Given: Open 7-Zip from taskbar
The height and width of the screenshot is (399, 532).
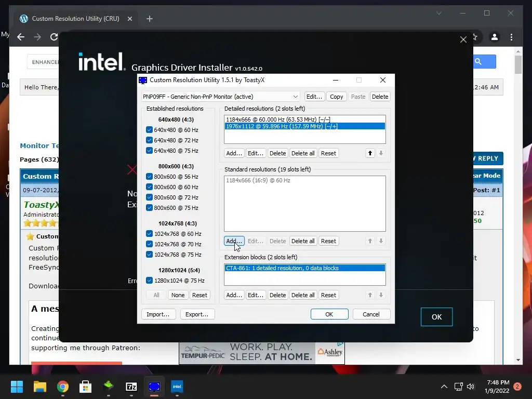Looking at the screenshot, I should pyautogui.click(x=131, y=387).
